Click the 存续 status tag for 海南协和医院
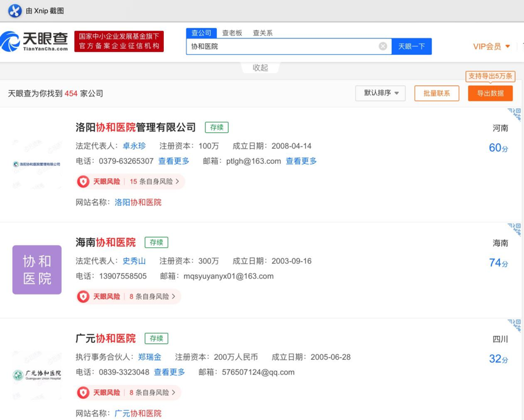The width and height of the screenshot is (524, 420). pyautogui.click(x=157, y=243)
